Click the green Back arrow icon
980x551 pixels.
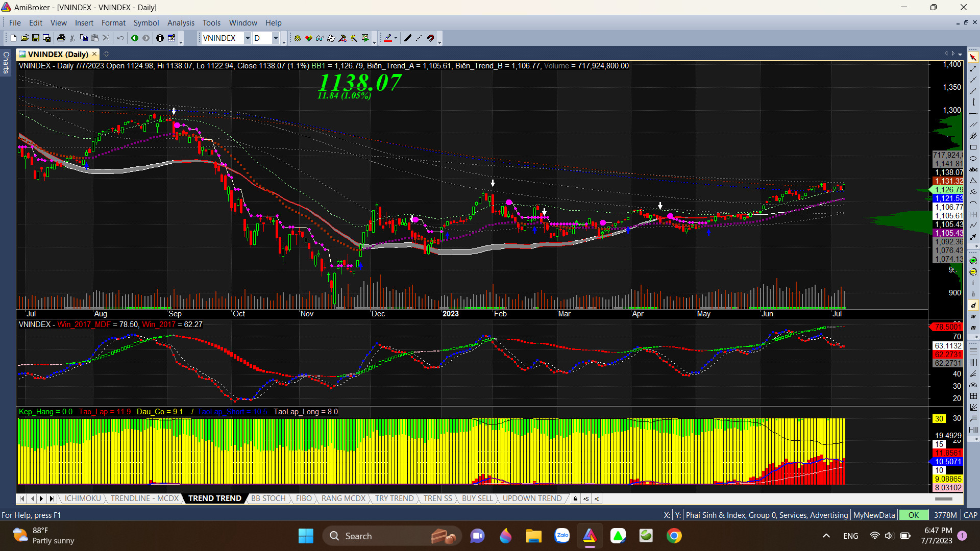click(135, 38)
